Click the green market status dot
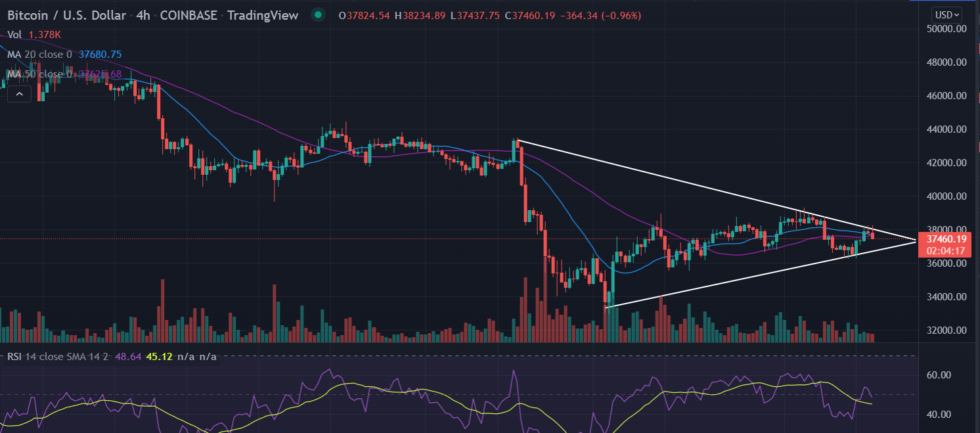980x433 pixels. [x=319, y=15]
